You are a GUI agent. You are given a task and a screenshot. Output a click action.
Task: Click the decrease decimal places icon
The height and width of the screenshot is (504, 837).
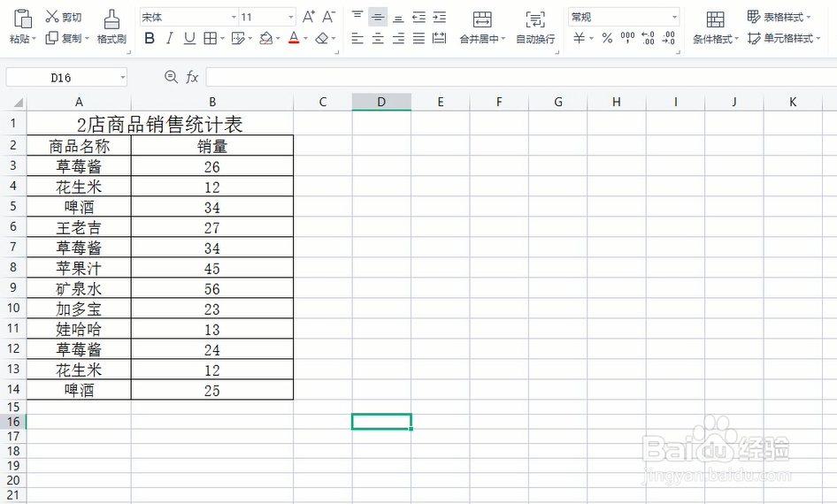[x=668, y=38]
